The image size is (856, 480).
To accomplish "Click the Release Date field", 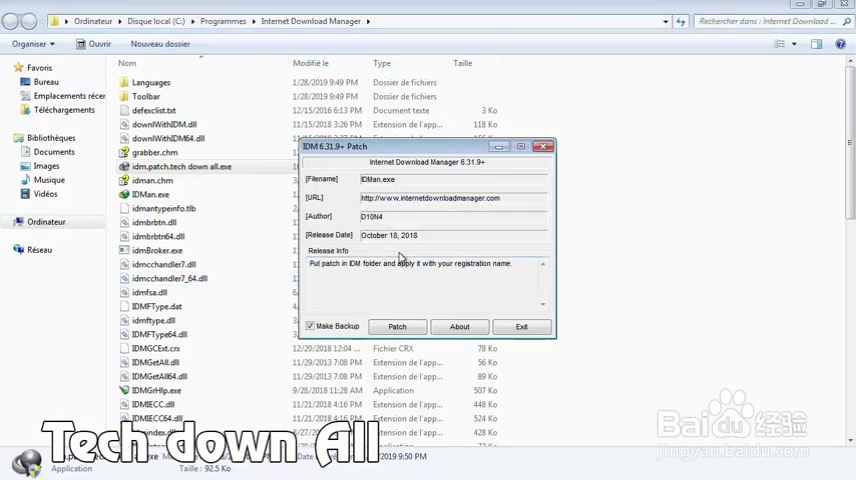I will click(x=453, y=235).
